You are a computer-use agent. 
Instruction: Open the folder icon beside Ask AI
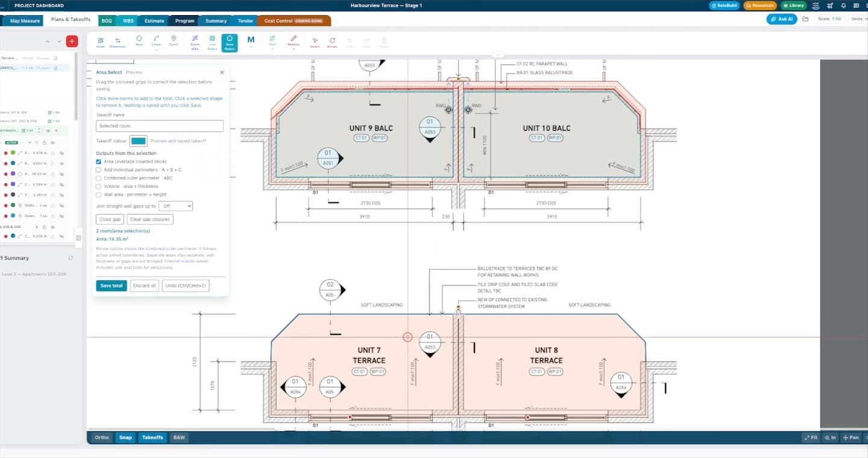click(x=805, y=19)
